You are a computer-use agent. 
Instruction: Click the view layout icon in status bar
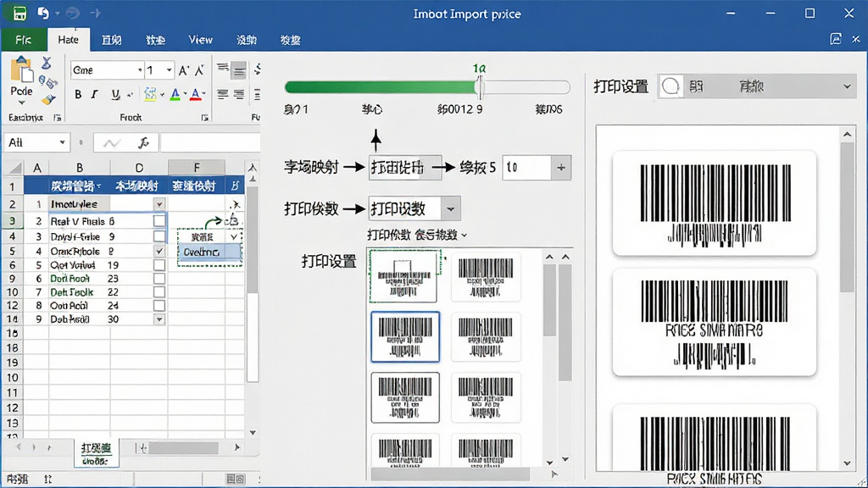click(236, 479)
